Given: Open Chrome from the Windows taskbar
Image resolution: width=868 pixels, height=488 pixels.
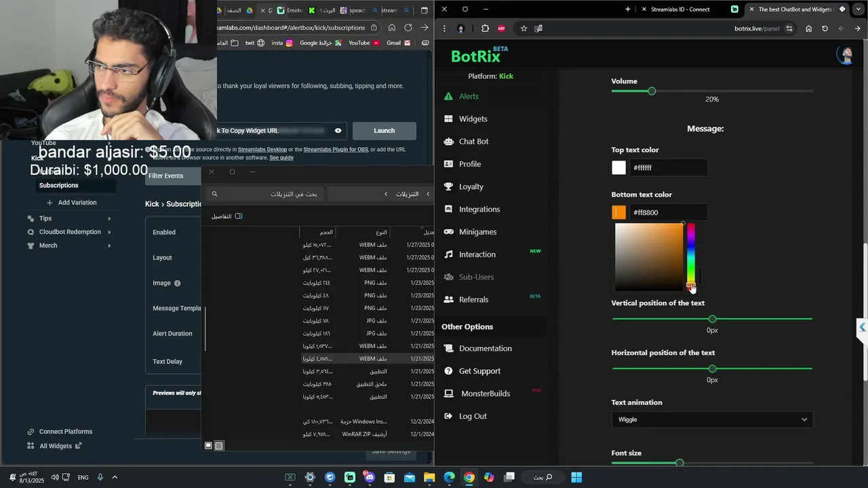Looking at the screenshot, I should pos(469,477).
